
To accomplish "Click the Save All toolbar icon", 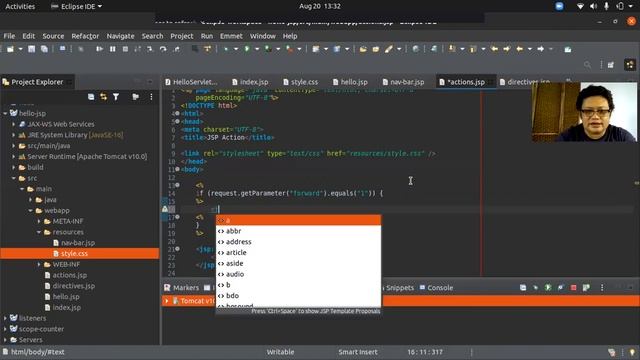I will pyautogui.click(x=44, y=49).
